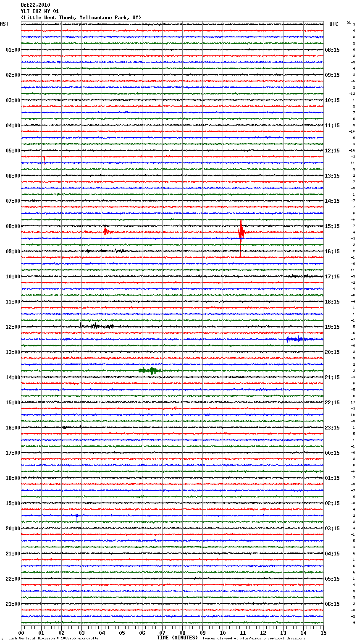
Task: Click the '19:00' MST time label
Action: tap(13, 503)
